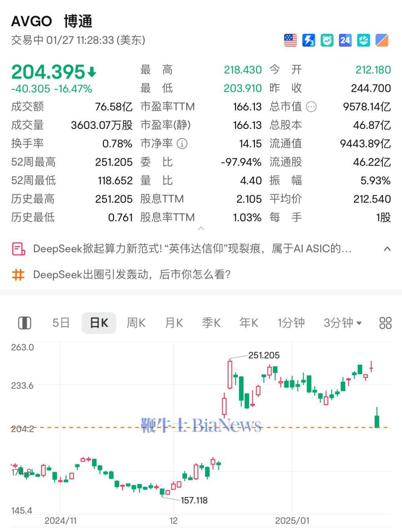Tap the AVGO 博通 stock title

click(x=52, y=21)
